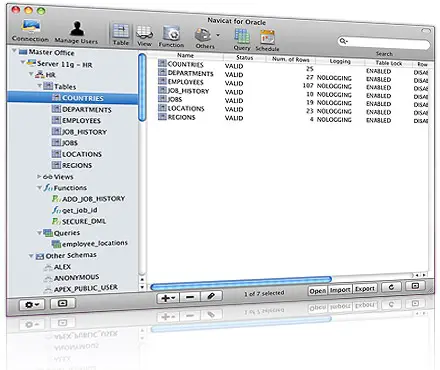Sort by the Name column header
This screenshot has height=370, width=440.
click(185, 55)
